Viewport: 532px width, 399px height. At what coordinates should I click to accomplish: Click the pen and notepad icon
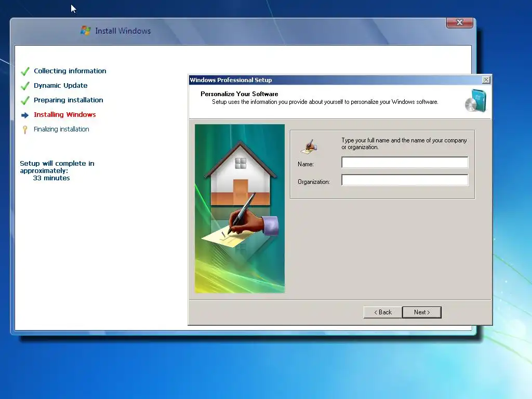click(309, 146)
